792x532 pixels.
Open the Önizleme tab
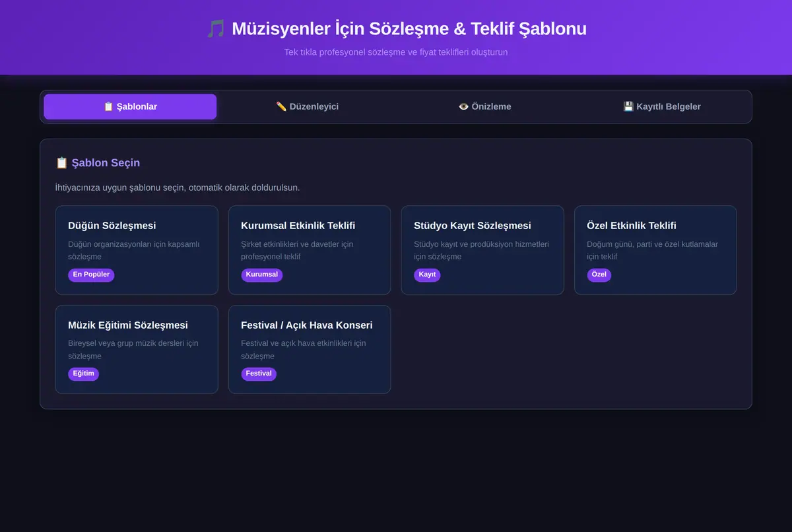(484, 106)
